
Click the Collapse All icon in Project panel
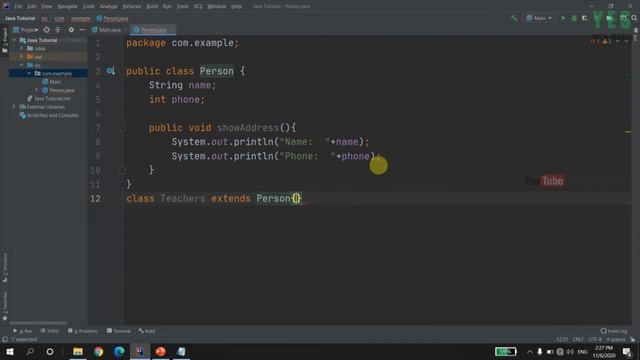[58, 30]
